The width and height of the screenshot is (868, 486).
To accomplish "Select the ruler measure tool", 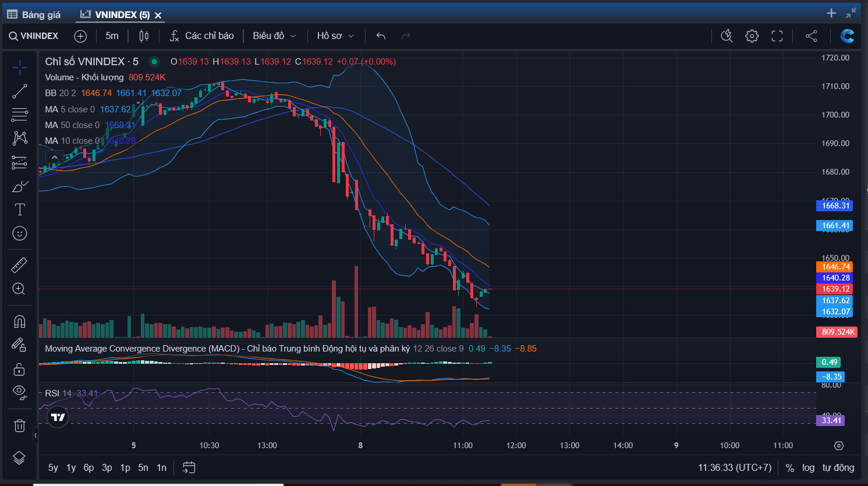I will click(x=19, y=265).
